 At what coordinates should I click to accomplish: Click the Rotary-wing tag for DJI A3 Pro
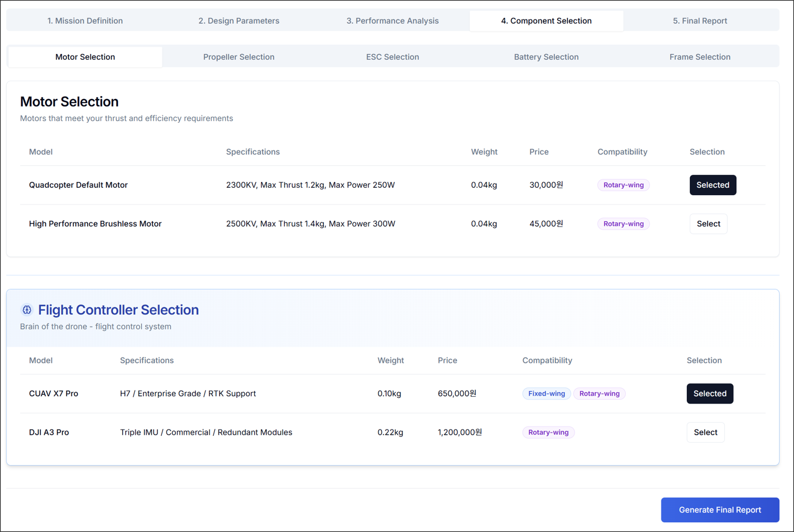[x=548, y=432]
